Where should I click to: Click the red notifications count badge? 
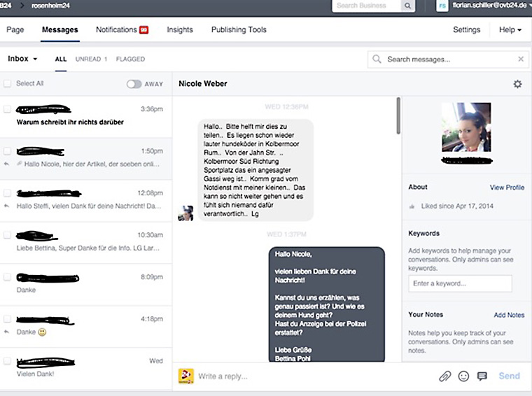[x=144, y=30]
